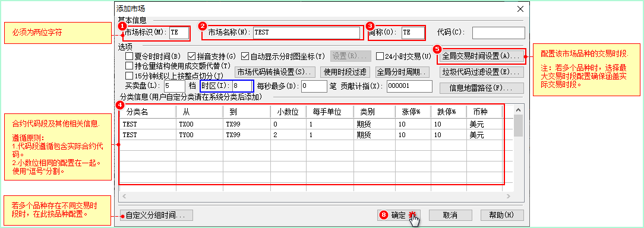Click the 从 column header
Screen dimensions: 644x228
pos(200,112)
